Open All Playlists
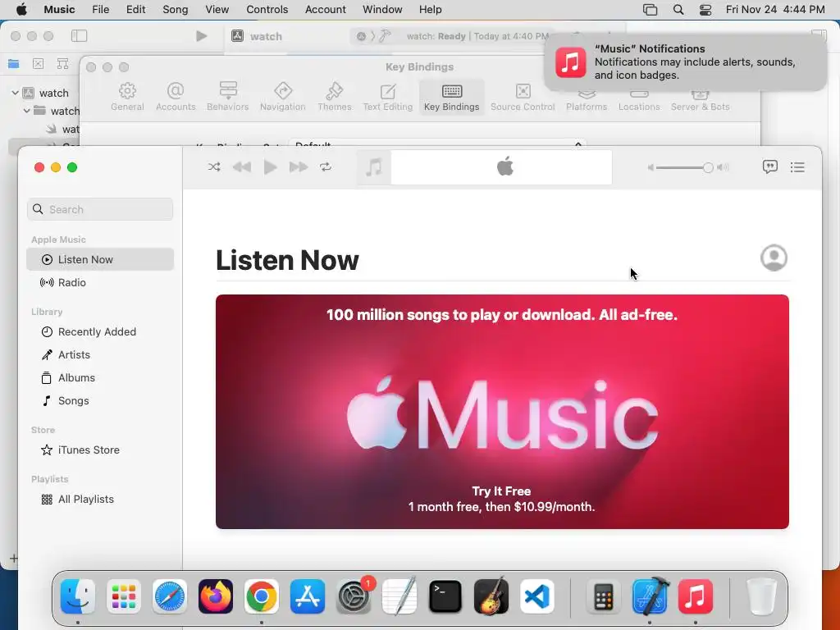This screenshot has height=630, width=840. (100, 500)
